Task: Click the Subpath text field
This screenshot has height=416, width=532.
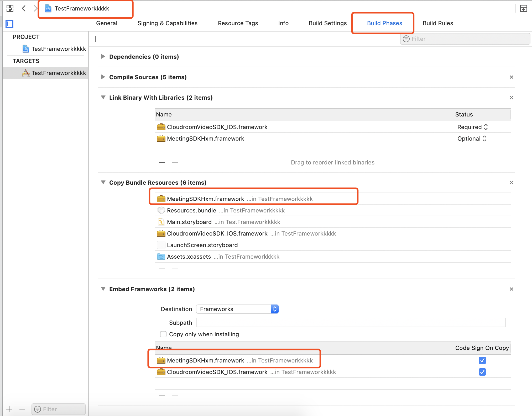Action: click(350, 322)
